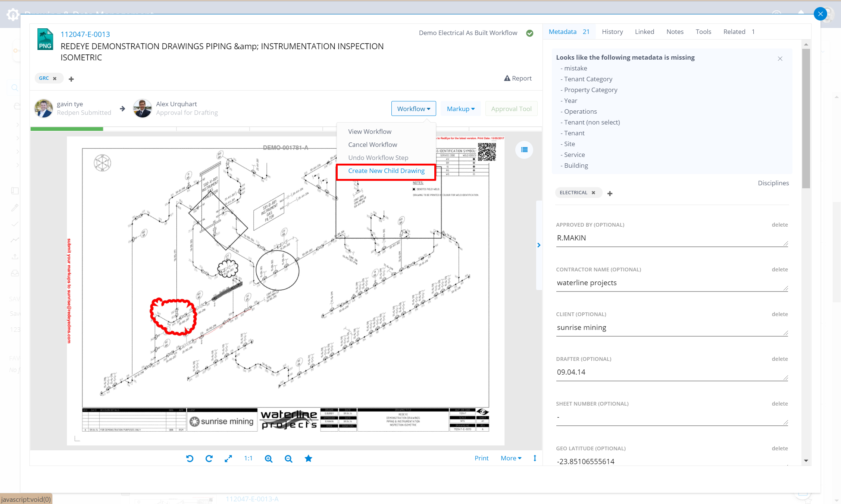Image resolution: width=841 pixels, height=504 pixels.
Task: Add a new tag with plus icon
Action: click(71, 79)
